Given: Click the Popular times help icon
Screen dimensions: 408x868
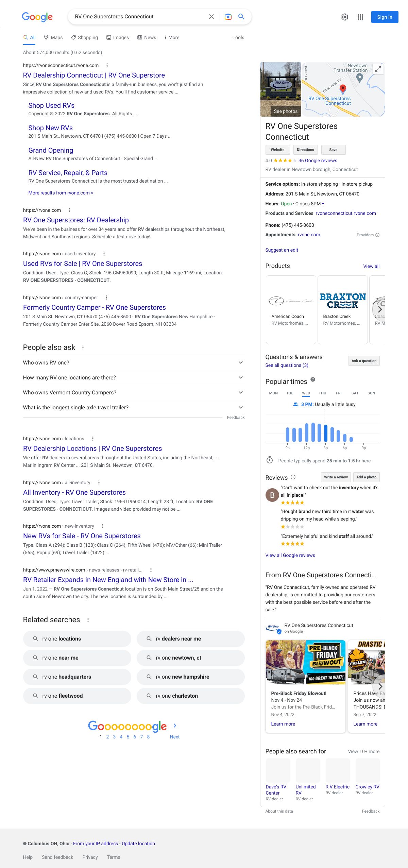Looking at the screenshot, I should coord(313,379).
